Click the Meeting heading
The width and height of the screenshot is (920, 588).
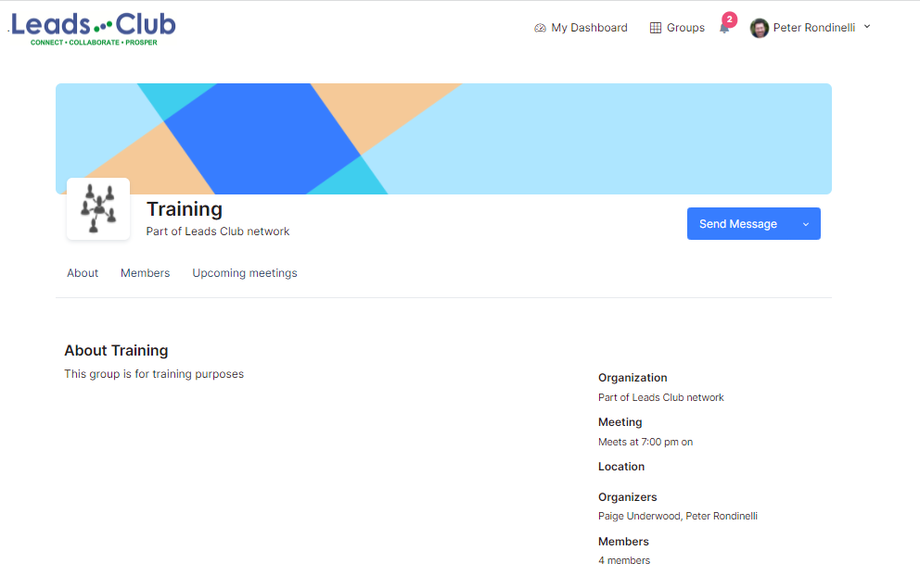click(620, 422)
